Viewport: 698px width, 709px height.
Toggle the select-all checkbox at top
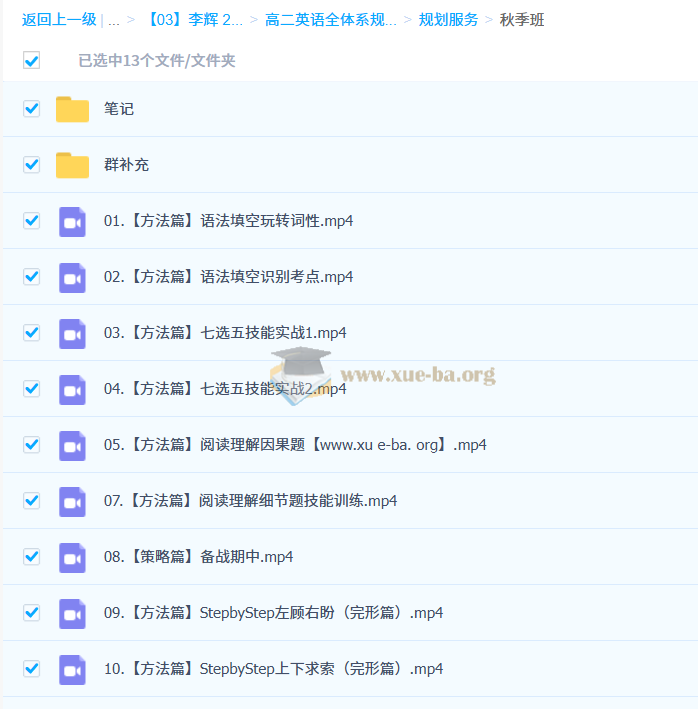(32, 61)
